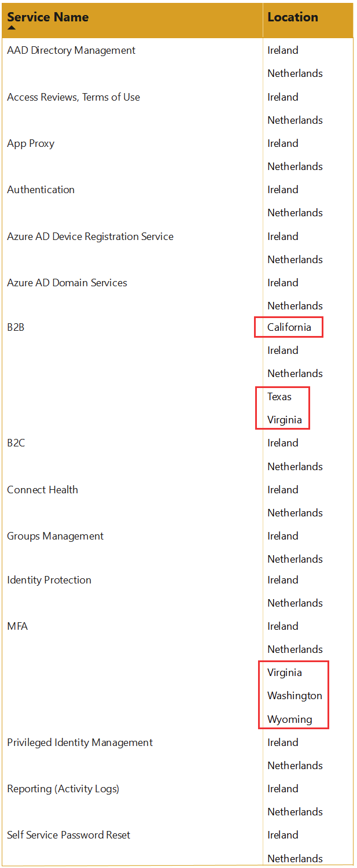
Task: Select Groups Management service name
Action: point(55,536)
